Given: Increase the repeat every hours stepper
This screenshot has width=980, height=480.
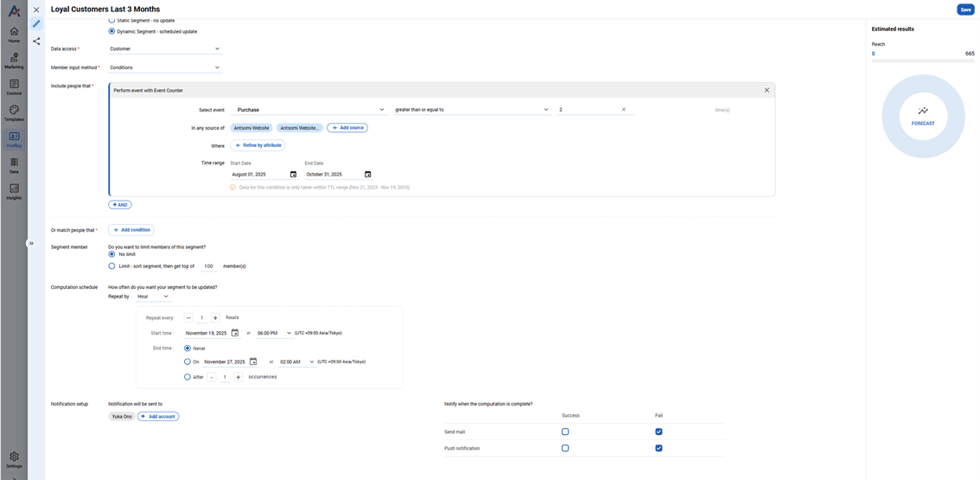Looking at the screenshot, I should tap(215, 318).
